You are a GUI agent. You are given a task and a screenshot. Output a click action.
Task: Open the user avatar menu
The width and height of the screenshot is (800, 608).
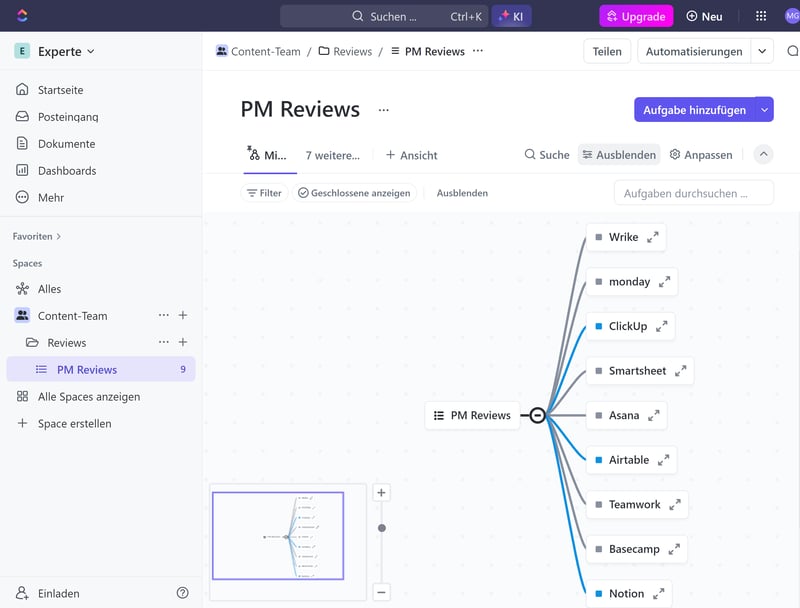coord(792,16)
